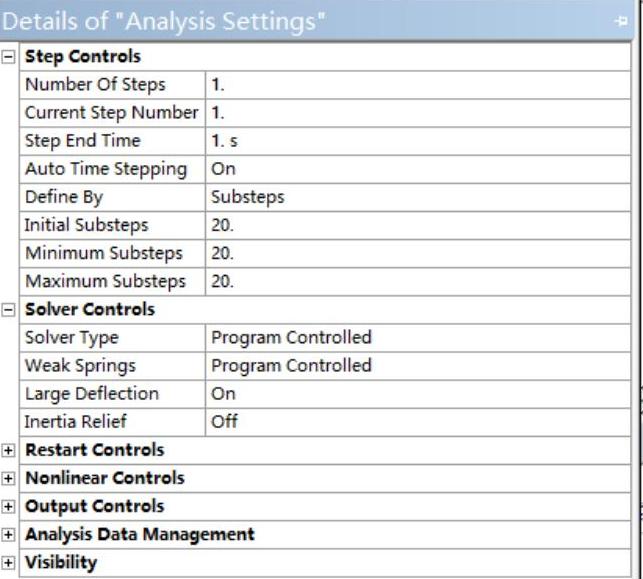Open the Define By Substeps option

[420, 197]
